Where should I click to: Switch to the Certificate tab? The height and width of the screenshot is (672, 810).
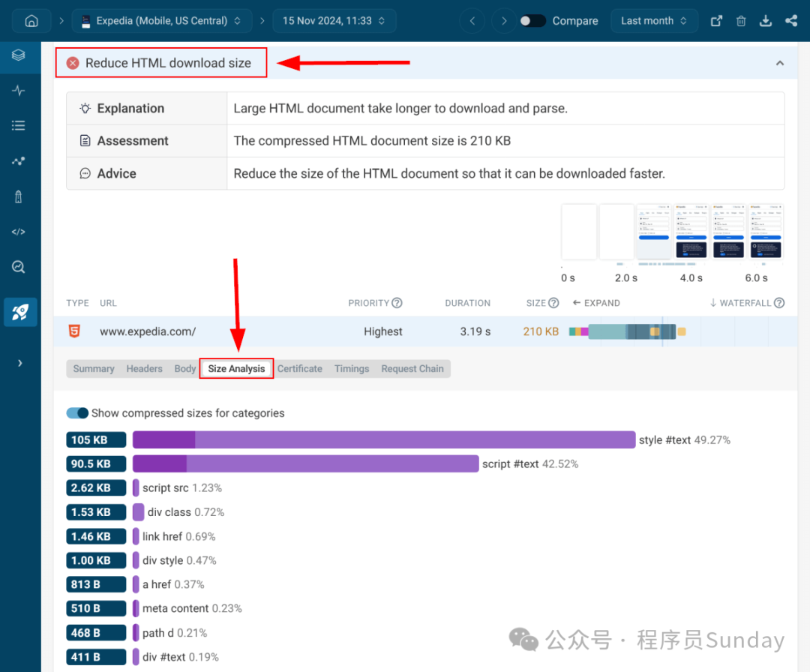pyautogui.click(x=299, y=369)
